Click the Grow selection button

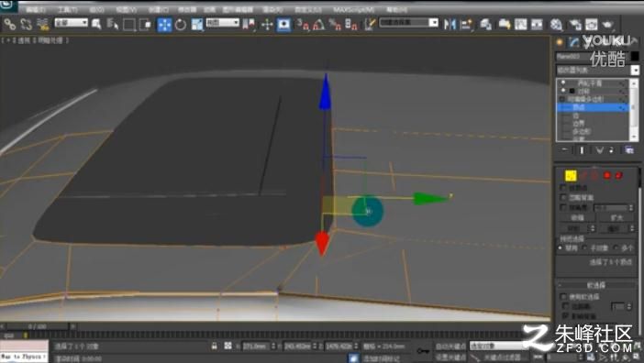coord(616,218)
